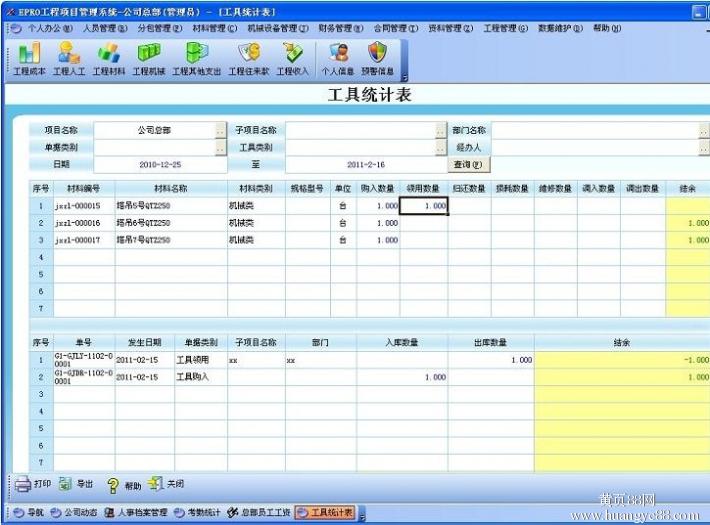Click the 工程往来款 toolbar icon
The image size is (710, 525).
click(x=249, y=58)
